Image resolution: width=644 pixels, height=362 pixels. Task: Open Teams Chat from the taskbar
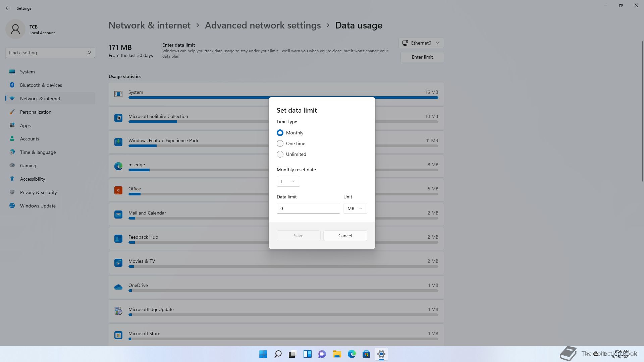pyautogui.click(x=322, y=354)
